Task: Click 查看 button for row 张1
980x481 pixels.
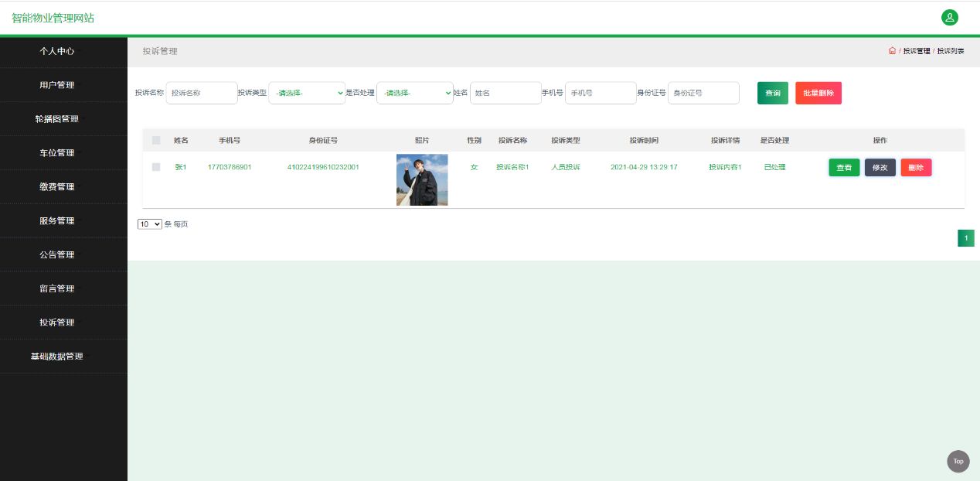Action: (x=844, y=167)
